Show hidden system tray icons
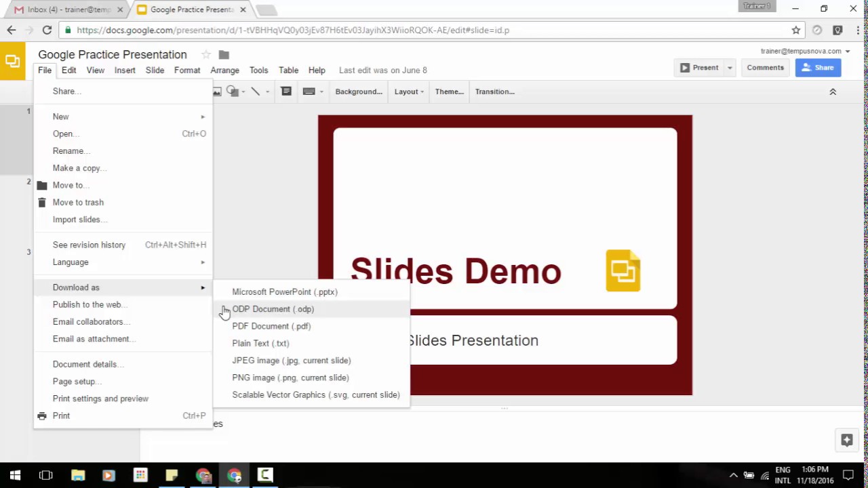 click(x=734, y=475)
